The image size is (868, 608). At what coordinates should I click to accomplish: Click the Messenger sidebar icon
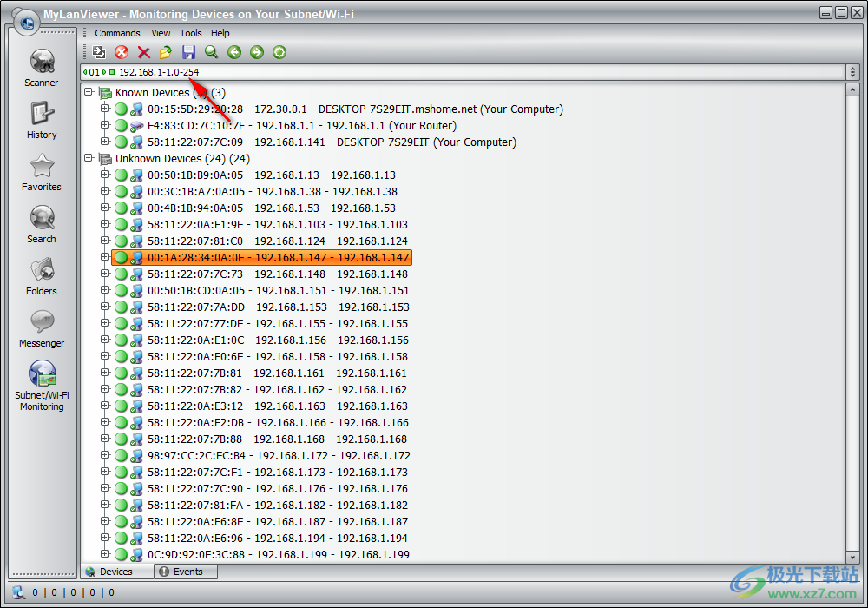[41, 327]
